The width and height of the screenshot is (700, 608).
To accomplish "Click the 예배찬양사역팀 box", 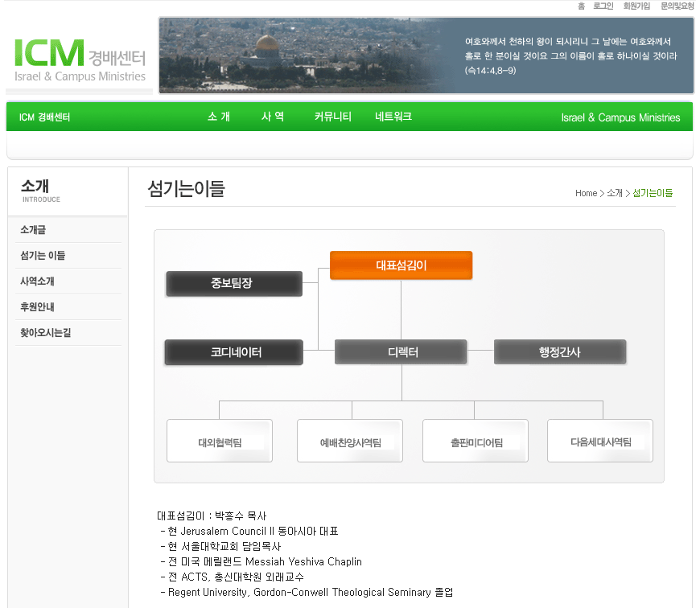I will 350,441.
